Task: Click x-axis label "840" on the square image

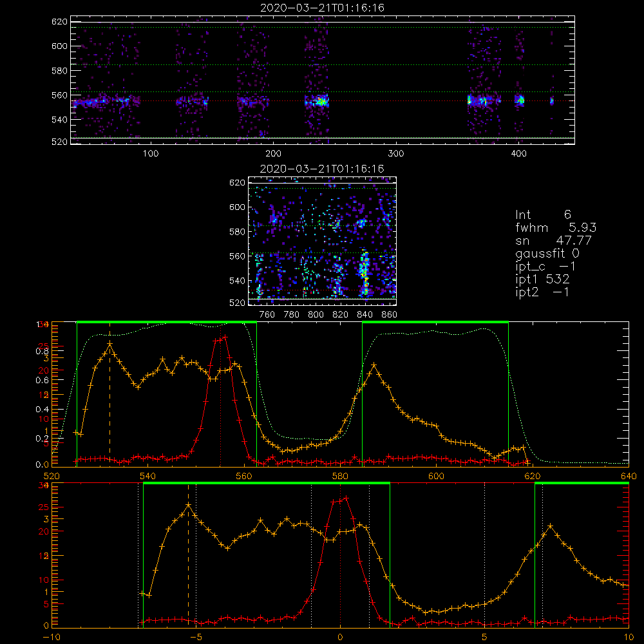Action: pos(365,315)
